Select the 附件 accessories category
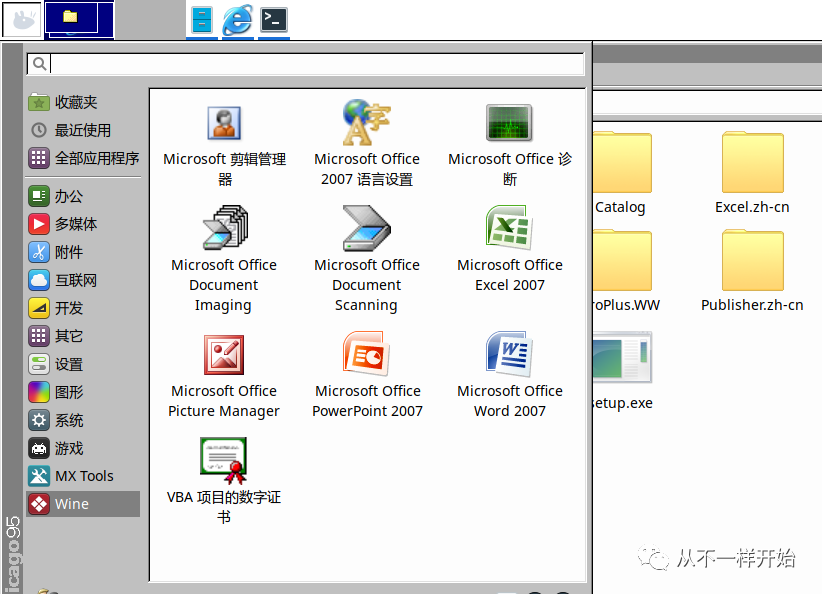 83,252
